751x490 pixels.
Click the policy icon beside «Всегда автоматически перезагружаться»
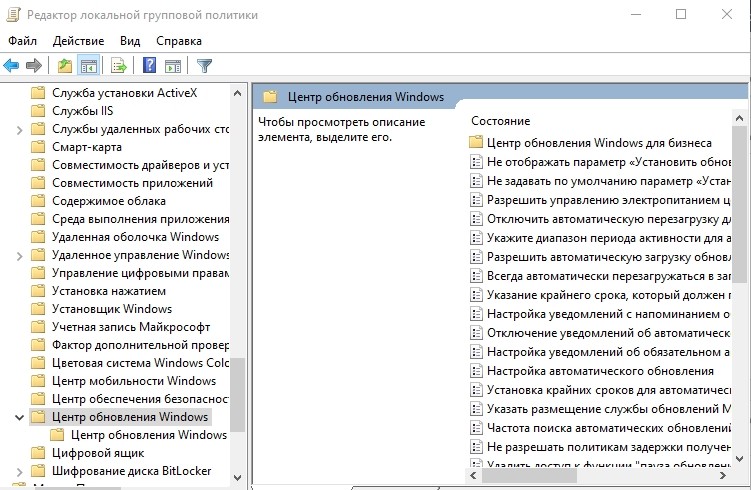[x=476, y=276]
